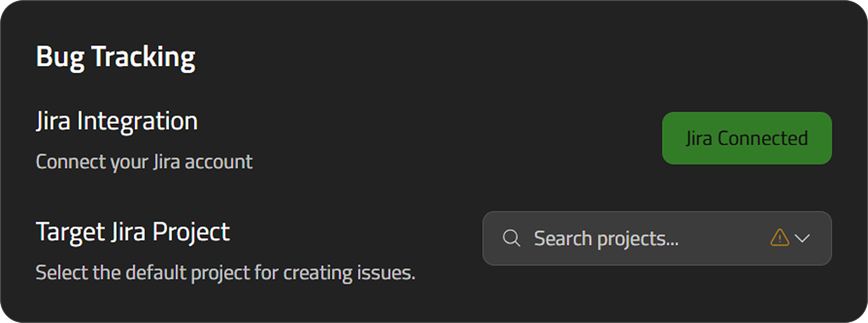Click the Connect your Jira account text

point(144,162)
